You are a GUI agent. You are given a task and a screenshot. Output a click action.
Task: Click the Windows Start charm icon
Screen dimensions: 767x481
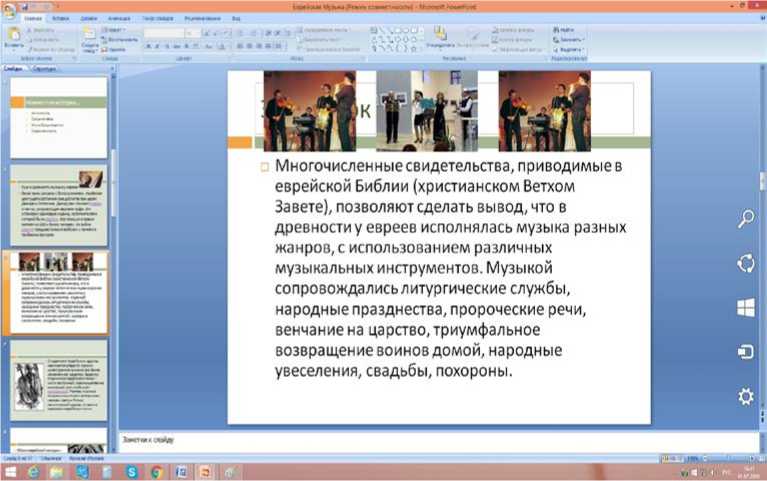[x=745, y=308]
